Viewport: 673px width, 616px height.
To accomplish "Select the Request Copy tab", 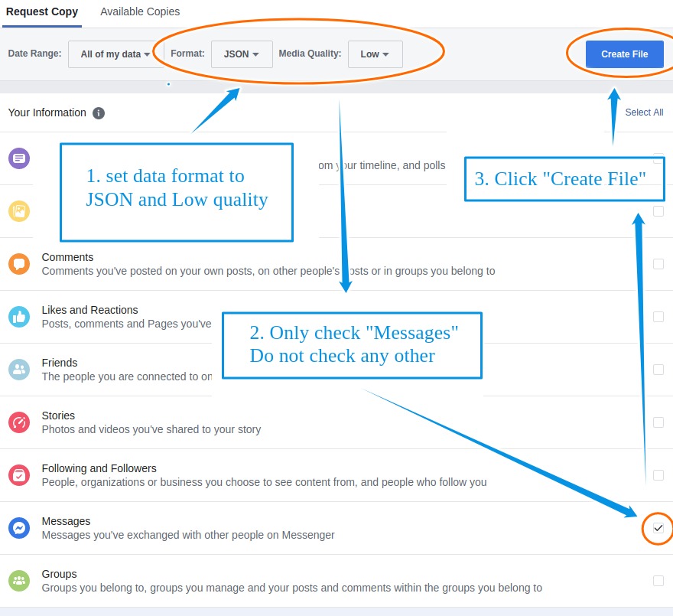I will [x=42, y=12].
